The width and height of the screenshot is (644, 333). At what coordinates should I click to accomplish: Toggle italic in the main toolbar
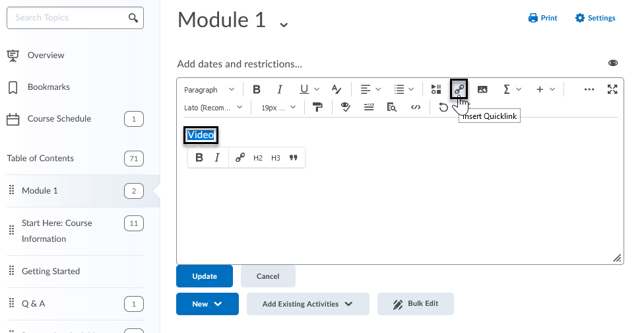point(279,89)
